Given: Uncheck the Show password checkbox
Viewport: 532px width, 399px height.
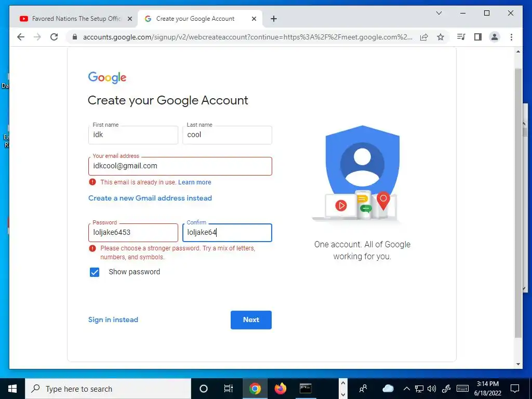Looking at the screenshot, I should (95, 272).
